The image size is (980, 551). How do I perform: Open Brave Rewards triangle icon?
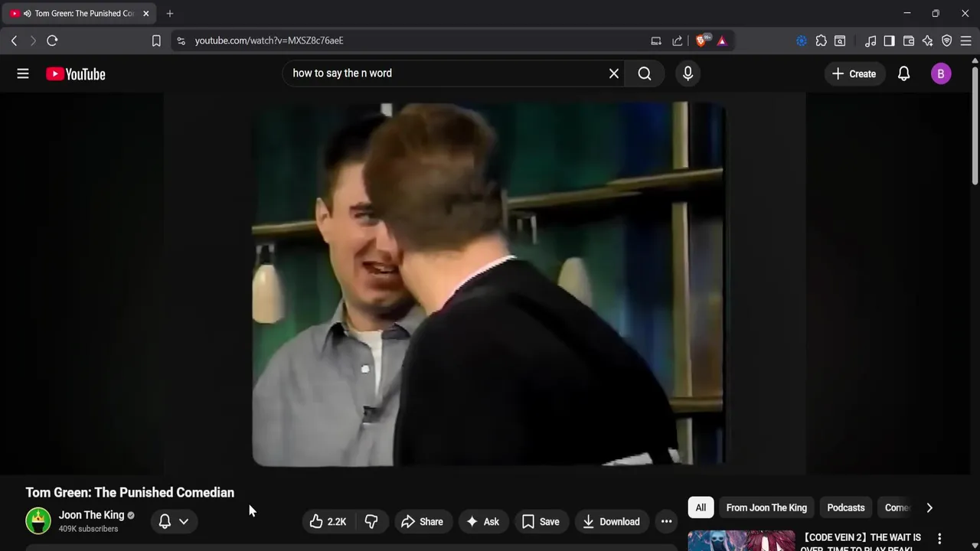tap(722, 41)
